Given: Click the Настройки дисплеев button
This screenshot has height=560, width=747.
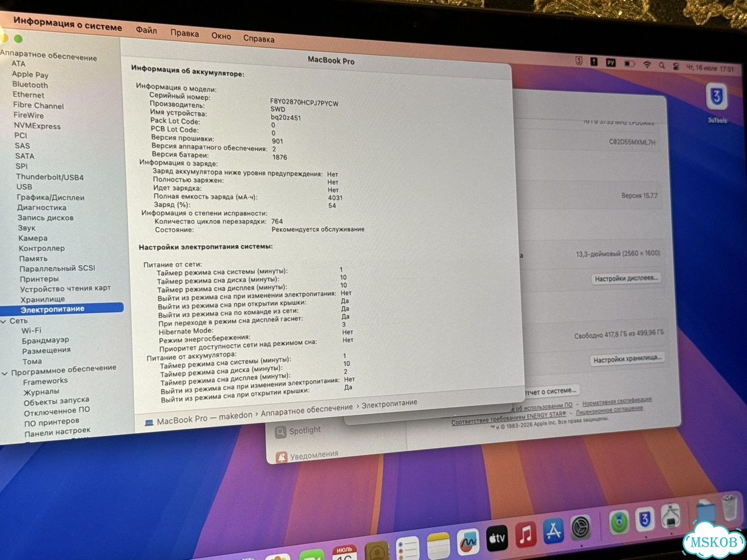Looking at the screenshot, I should (626, 279).
